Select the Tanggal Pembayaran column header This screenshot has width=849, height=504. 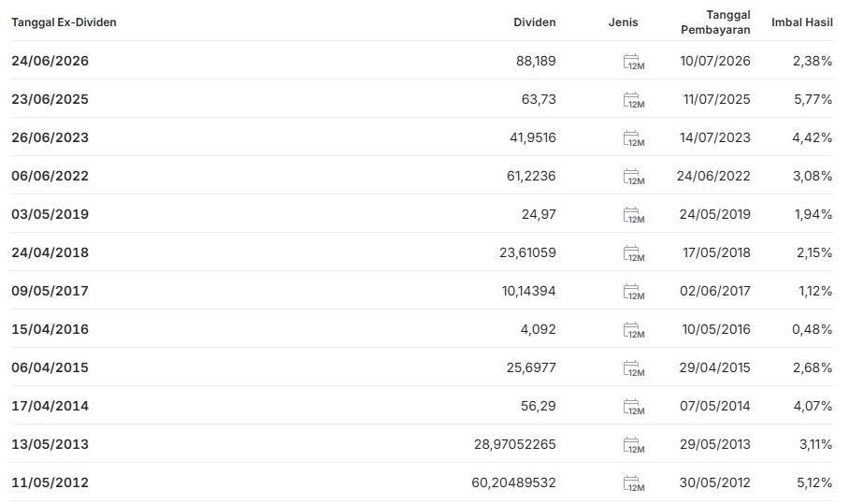click(715, 22)
